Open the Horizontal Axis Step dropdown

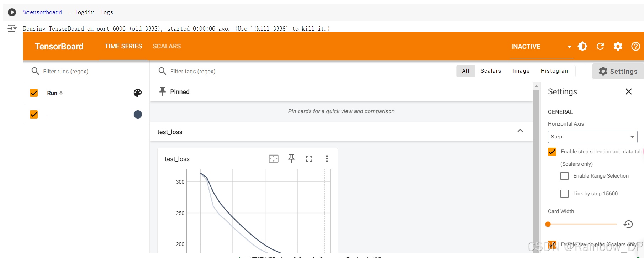[593, 137]
